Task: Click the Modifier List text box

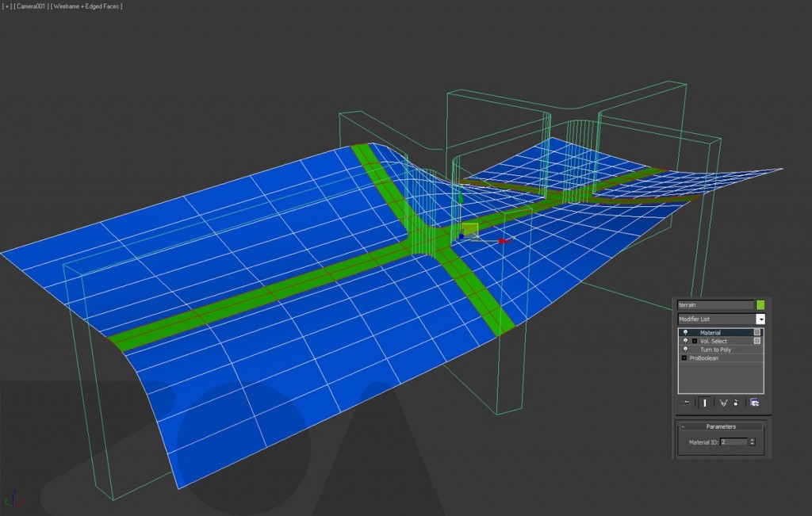Action: pyautogui.click(x=717, y=319)
